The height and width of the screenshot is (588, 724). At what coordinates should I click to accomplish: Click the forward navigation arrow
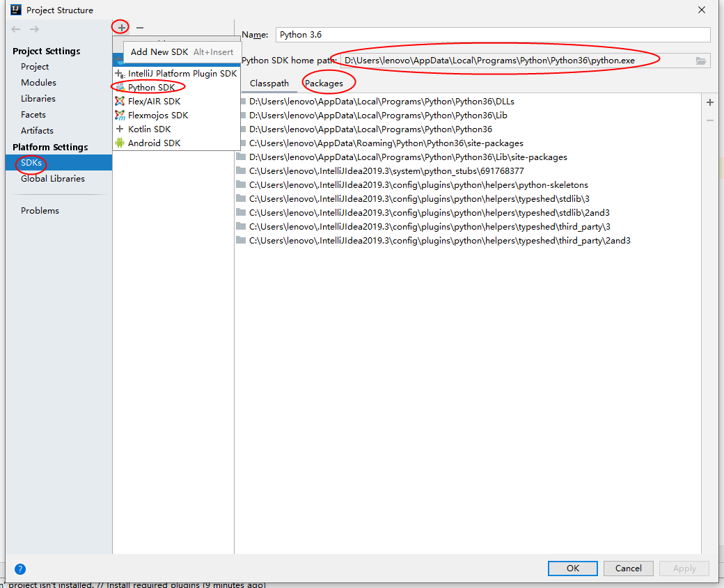pos(34,29)
